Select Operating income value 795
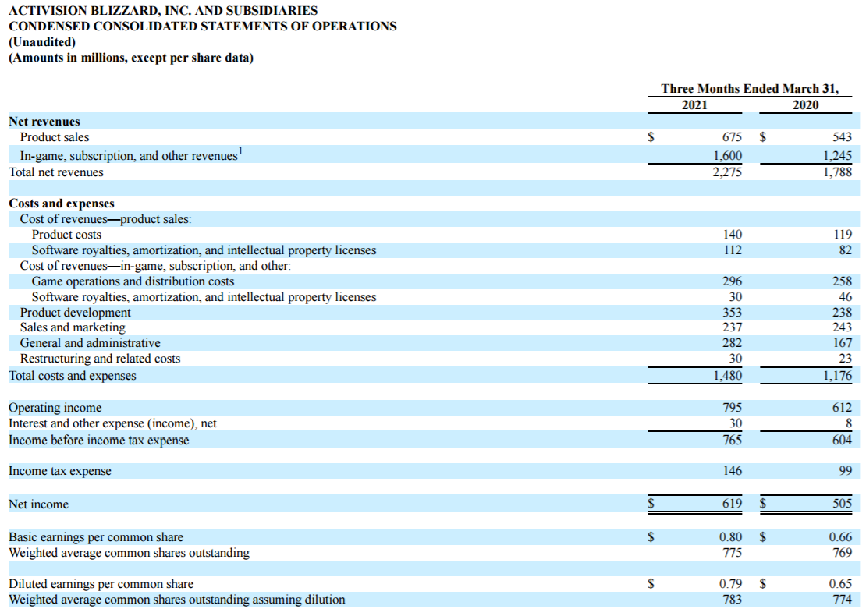This screenshot has height=616, width=866. 732,407
